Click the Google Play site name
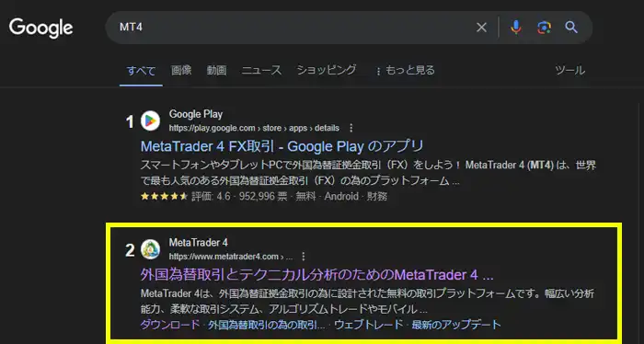Image resolution: width=644 pixels, height=344 pixels. click(195, 114)
